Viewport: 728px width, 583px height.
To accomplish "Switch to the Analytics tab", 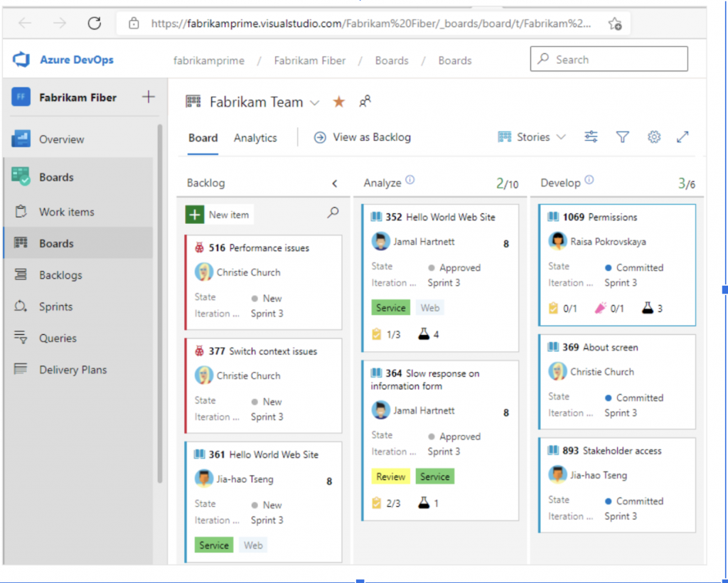I will (x=255, y=138).
